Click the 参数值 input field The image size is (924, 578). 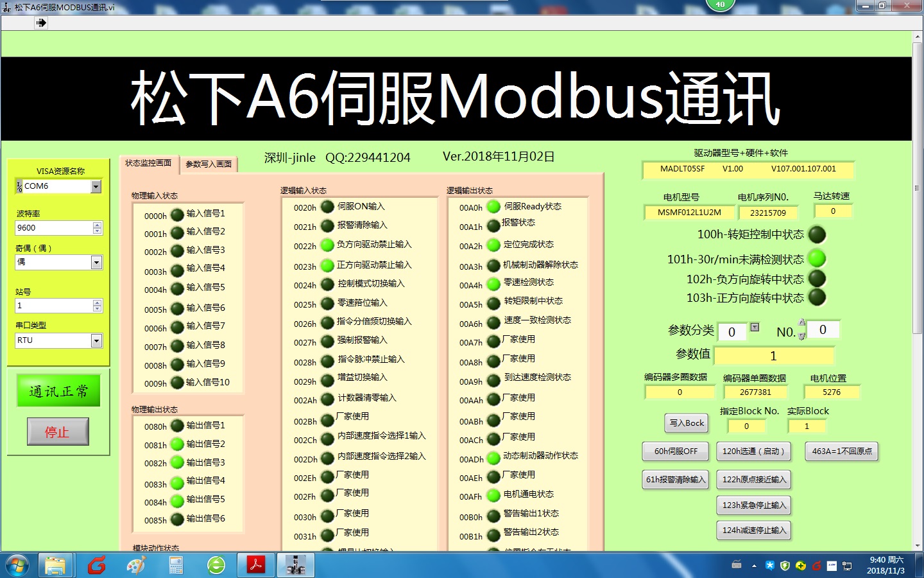(773, 356)
